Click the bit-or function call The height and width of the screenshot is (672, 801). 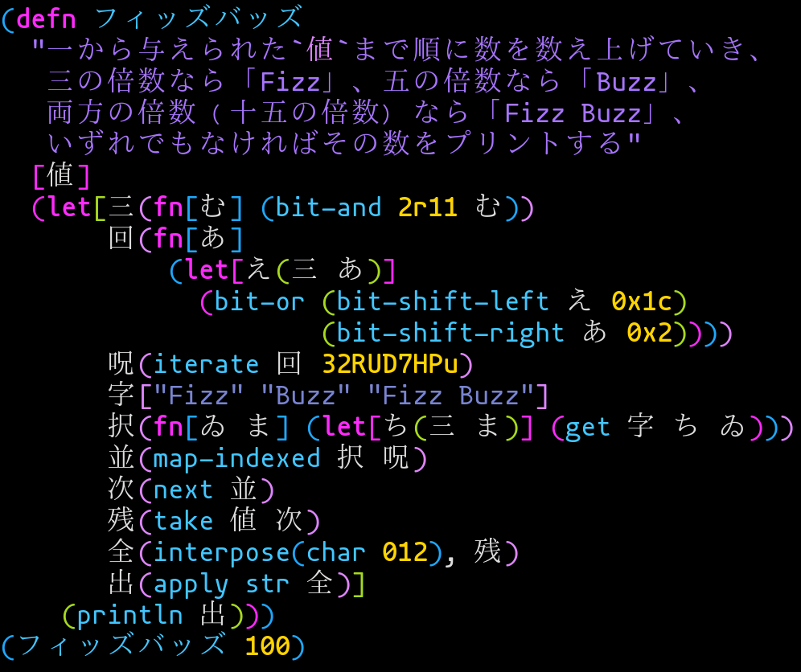[260, 302]
